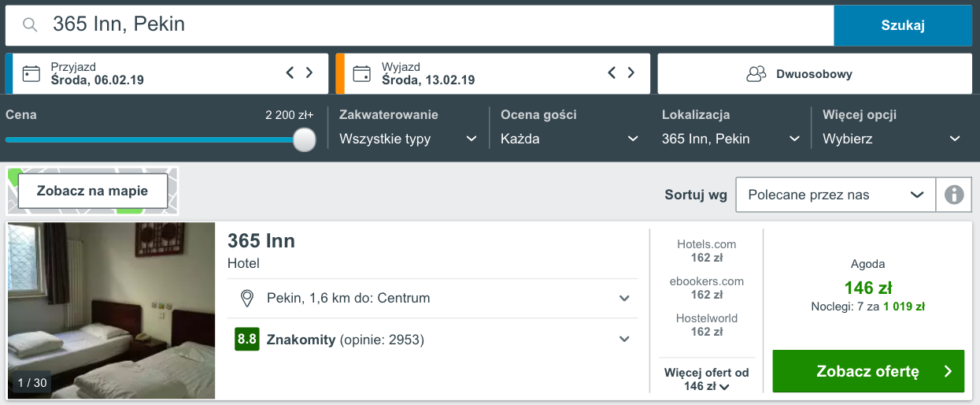Click the blue Cena price slider track
The image size is (980, 405).
point(150,139)
